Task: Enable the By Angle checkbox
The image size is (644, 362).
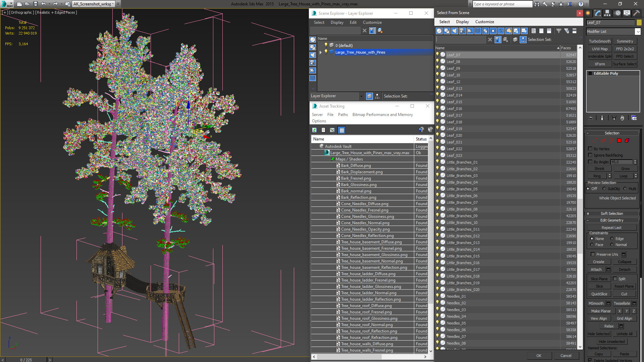Action: [590, 162]
